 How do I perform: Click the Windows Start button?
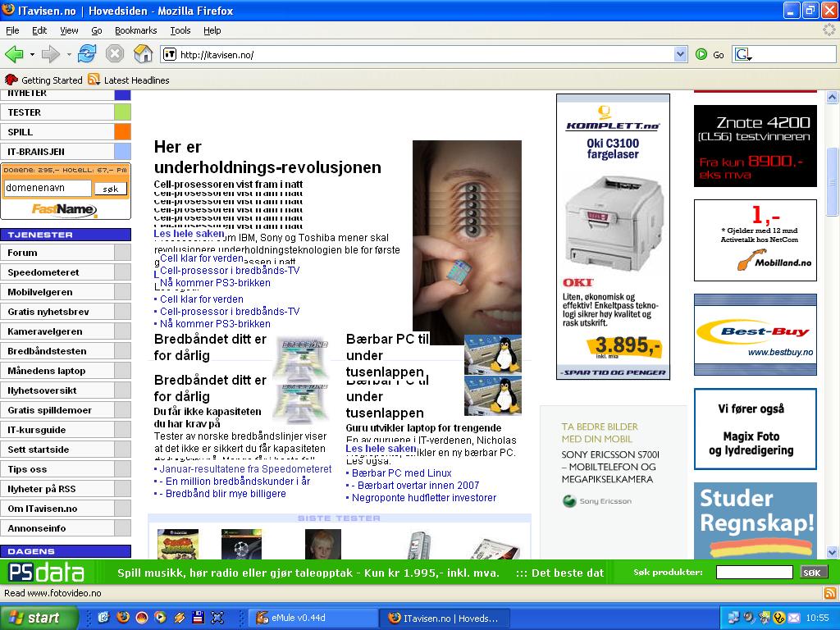tap(39, 618)
